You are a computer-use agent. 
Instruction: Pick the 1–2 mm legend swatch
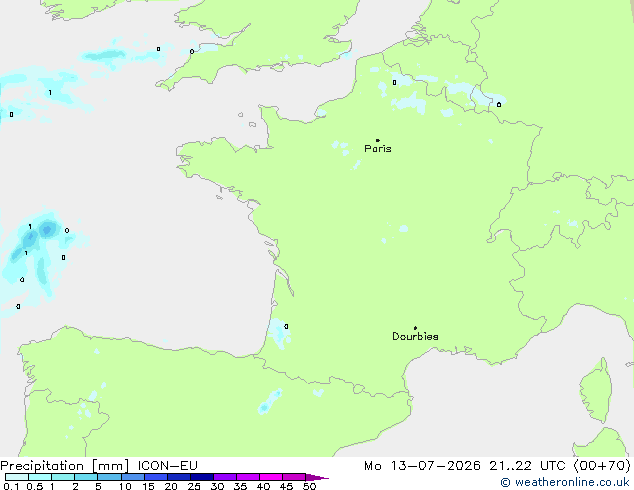coord(63,477)
